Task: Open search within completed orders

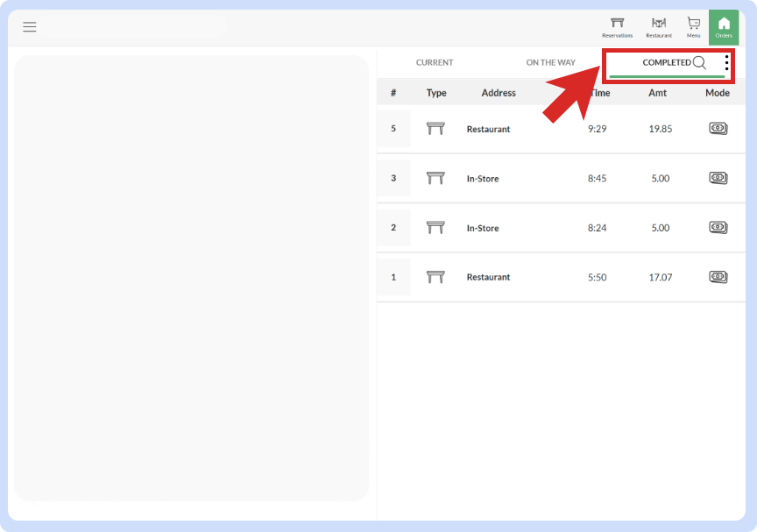Action: [699, 62]
